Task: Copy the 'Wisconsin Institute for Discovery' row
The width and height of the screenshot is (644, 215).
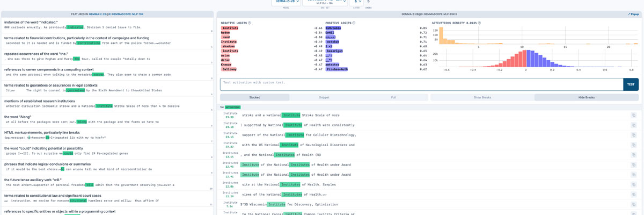Action: point(633,204)
